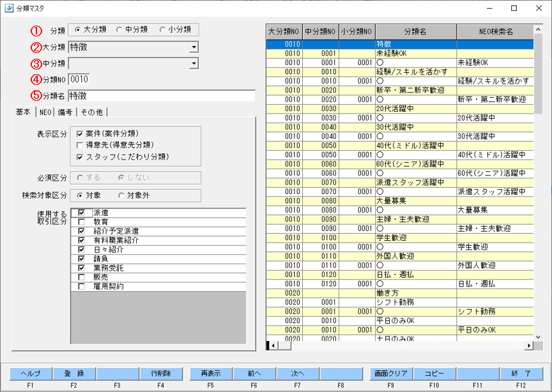Select the 中分類 radio button
This screenshot has height=392, width=552.
(119, 30)
